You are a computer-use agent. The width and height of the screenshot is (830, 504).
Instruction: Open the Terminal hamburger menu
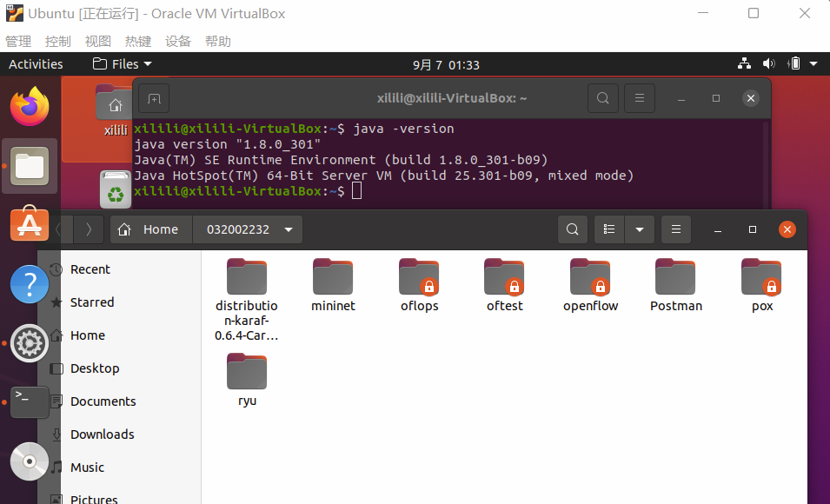tap(640, 98)
